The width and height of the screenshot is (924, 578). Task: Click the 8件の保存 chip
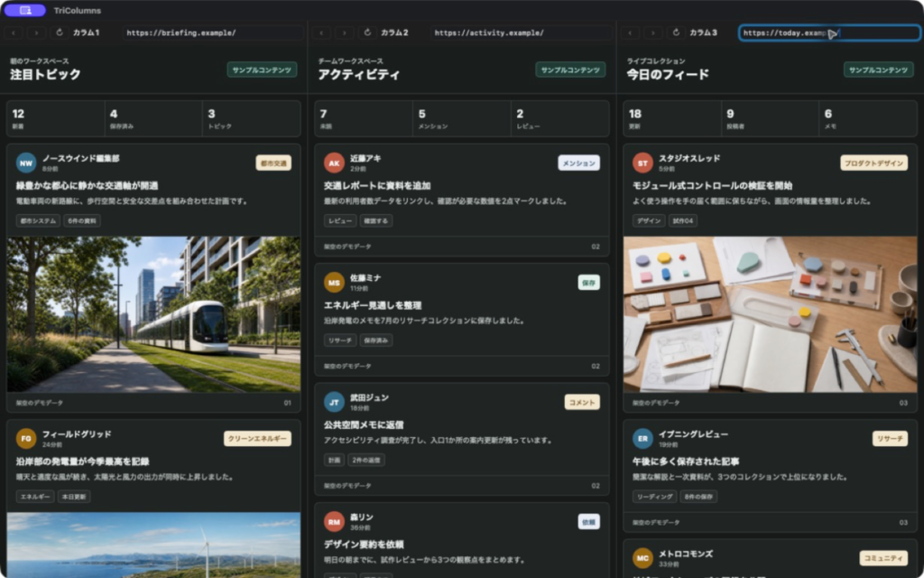(698, 497)
